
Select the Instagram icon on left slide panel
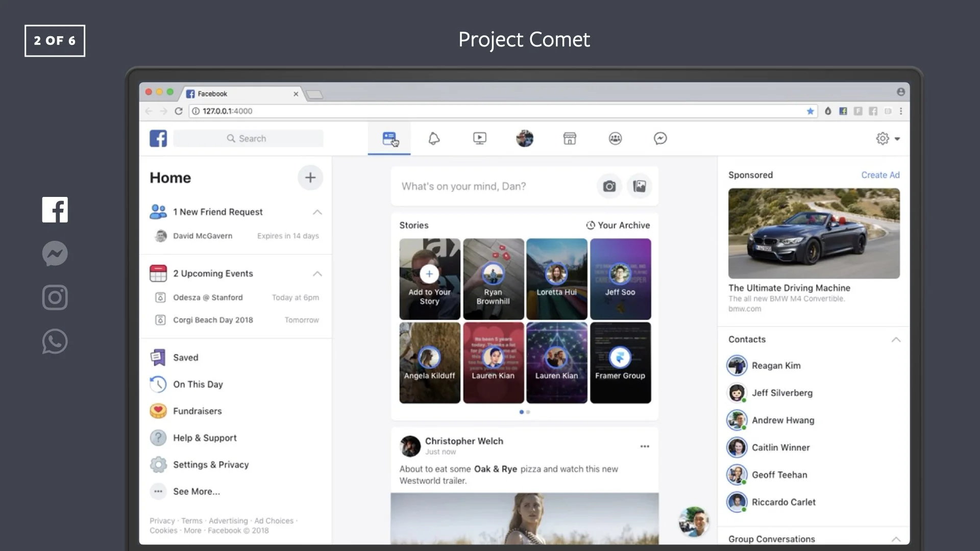click(55, 297)
